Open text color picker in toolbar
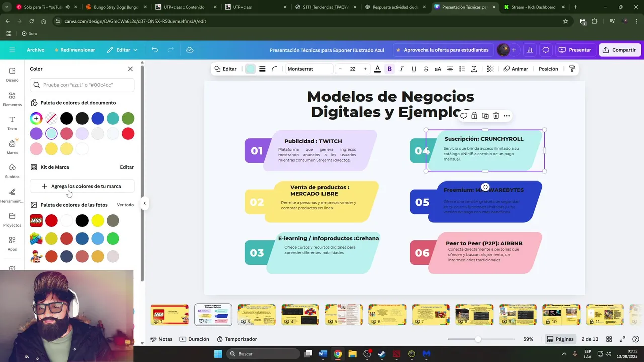This screenshot has width=644, height=362. click(x=377, y=69)
